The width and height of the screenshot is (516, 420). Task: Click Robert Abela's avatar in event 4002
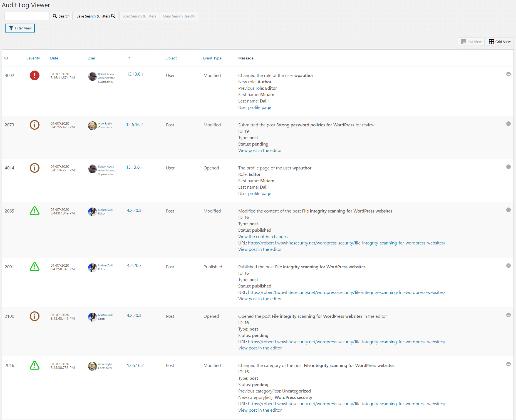click(x=92, y=76)
